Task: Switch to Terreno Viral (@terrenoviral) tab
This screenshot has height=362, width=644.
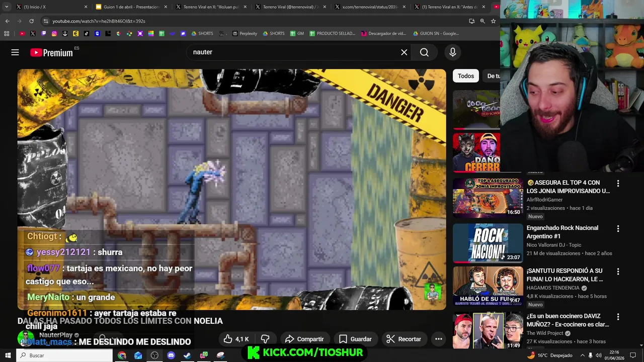Action: coord(290,7)
